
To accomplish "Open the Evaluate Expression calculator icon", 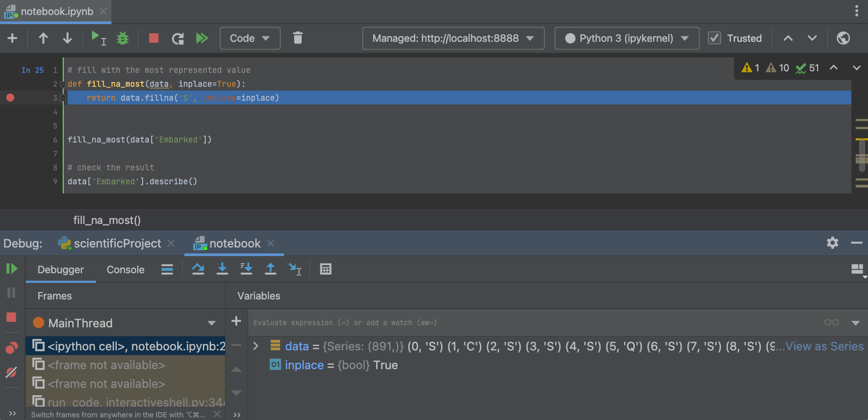I will (x=325, y=269).
